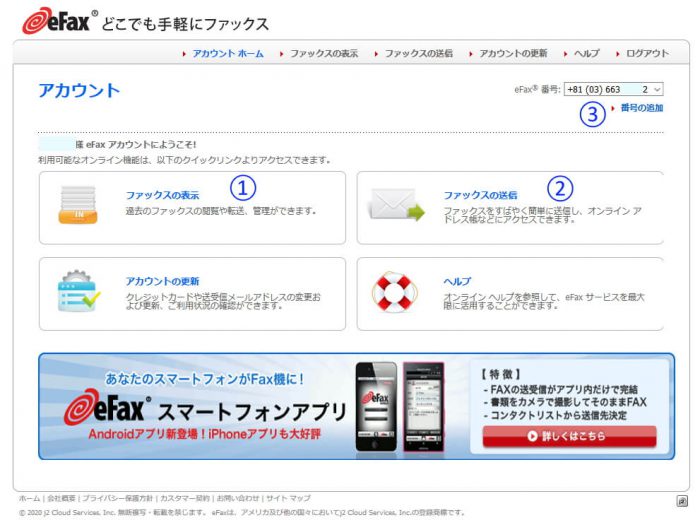The image size is (700, 520).
Task: Click the 詳しくはこちら red button
Action: point(569,436)
